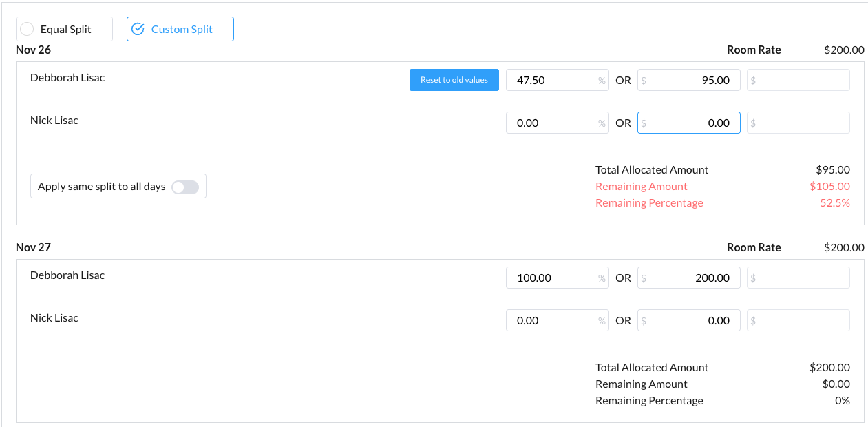
Task: Click the Equal Split radio circle icon
Action: pos(26,29)
